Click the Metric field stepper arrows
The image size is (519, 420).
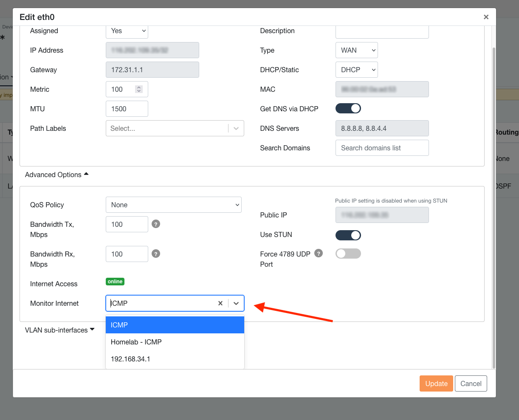pos(139,89)
